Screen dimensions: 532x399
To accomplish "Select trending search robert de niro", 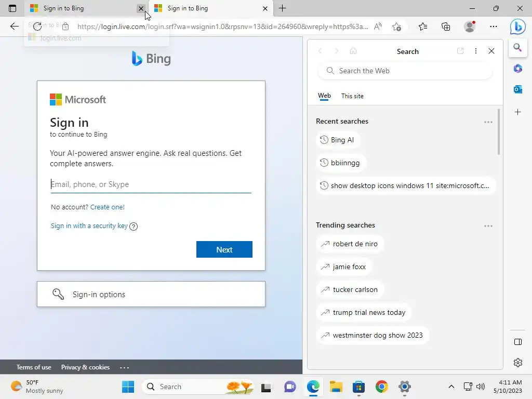I will click(x=350, y=244).
